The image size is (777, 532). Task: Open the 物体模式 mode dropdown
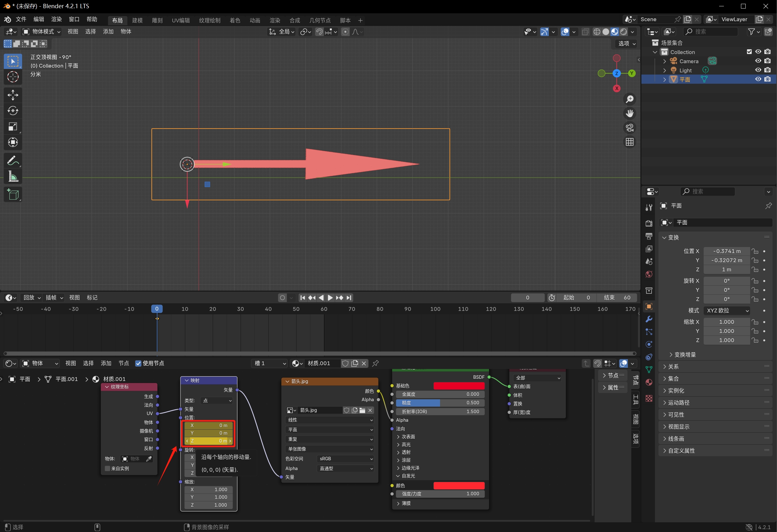click(x=41, y=31)
